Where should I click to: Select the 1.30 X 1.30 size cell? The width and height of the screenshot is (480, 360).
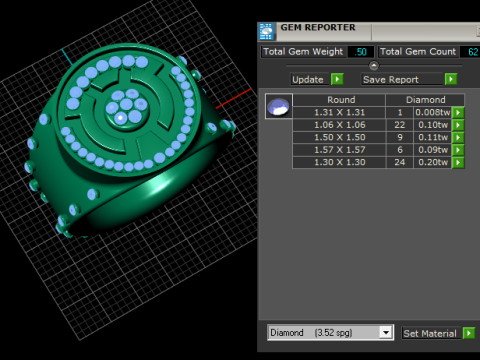click(x=339, y=162)
